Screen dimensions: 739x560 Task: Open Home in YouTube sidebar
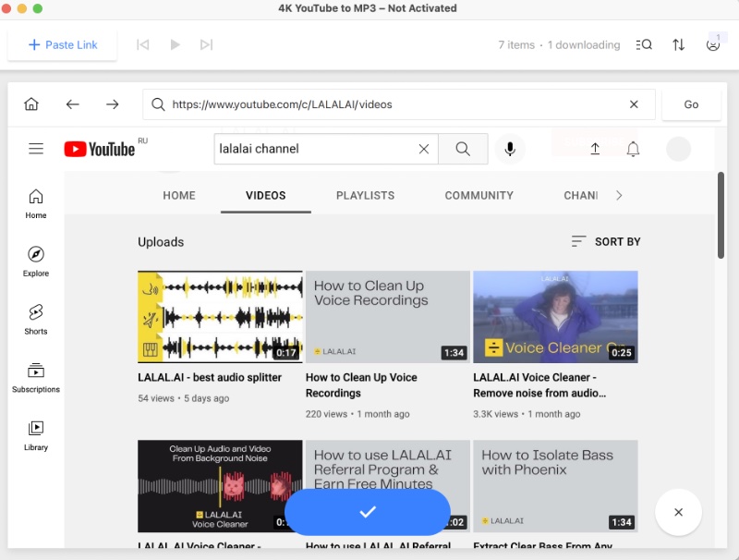point(36,203)
